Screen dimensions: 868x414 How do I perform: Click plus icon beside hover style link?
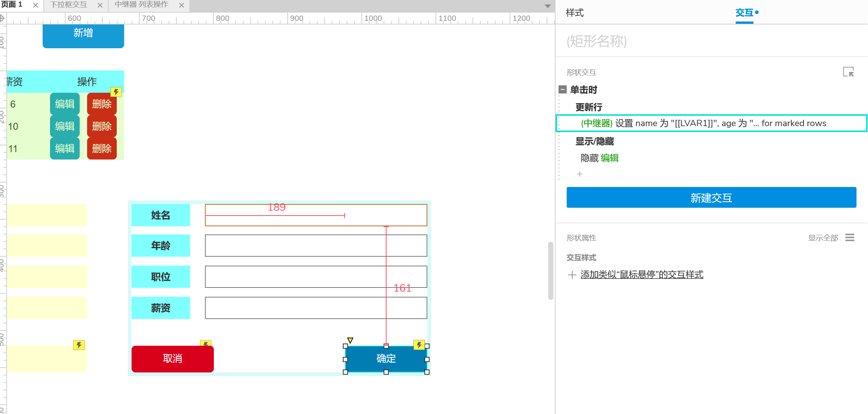tap(572, 275)
